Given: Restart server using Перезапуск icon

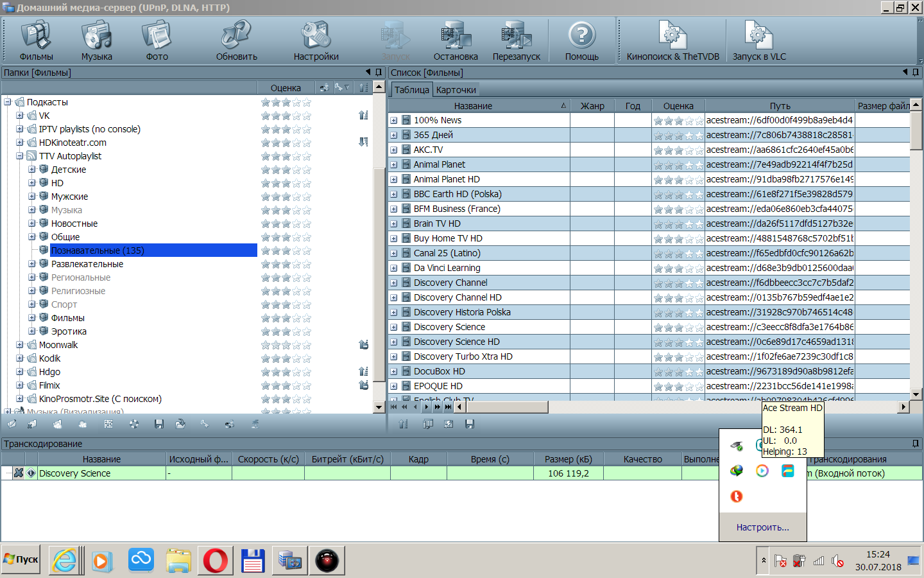Looking at the screenshot, I should 517,40.
